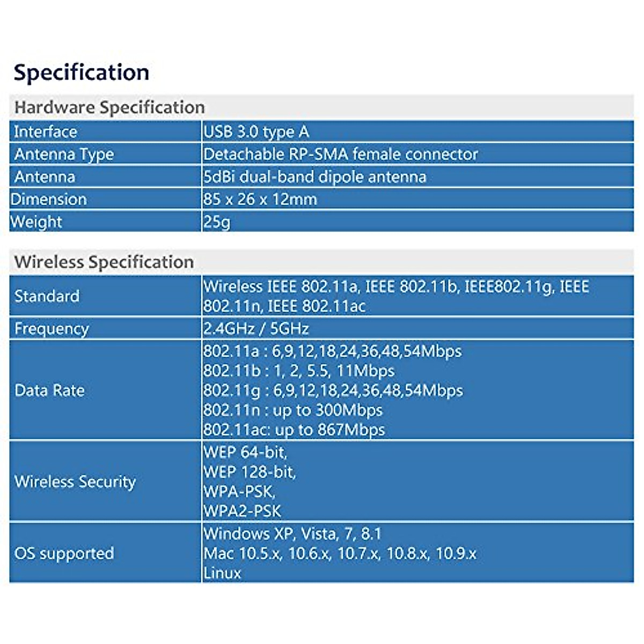644x644 pixels.
Task: Click the Specification heading
Action: pyautogui.click(x=81, y=72)
